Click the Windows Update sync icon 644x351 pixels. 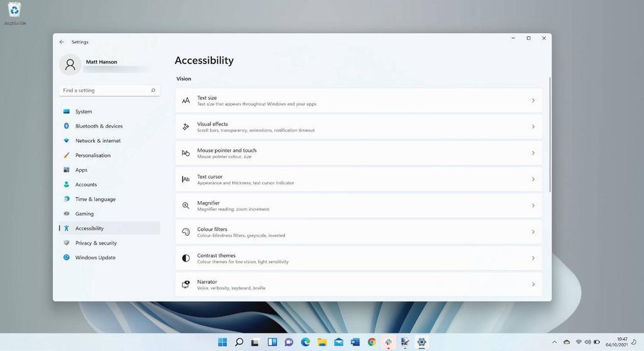[67, 257]
